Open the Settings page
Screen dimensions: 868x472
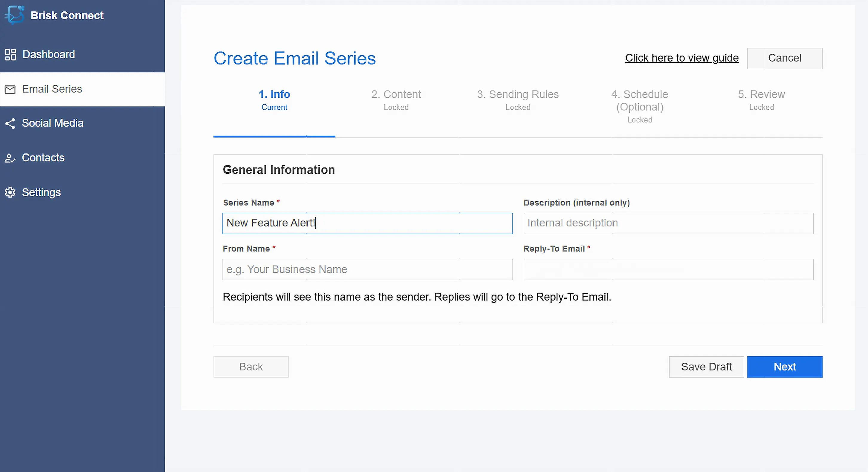tap(82, 192)
